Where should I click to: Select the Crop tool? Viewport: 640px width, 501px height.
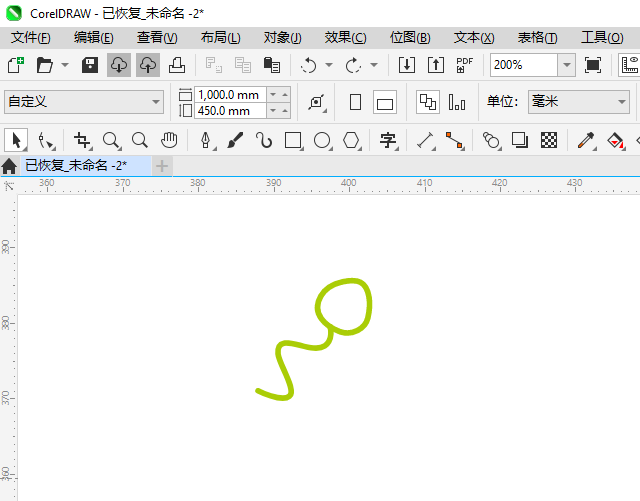coord(82,141)
